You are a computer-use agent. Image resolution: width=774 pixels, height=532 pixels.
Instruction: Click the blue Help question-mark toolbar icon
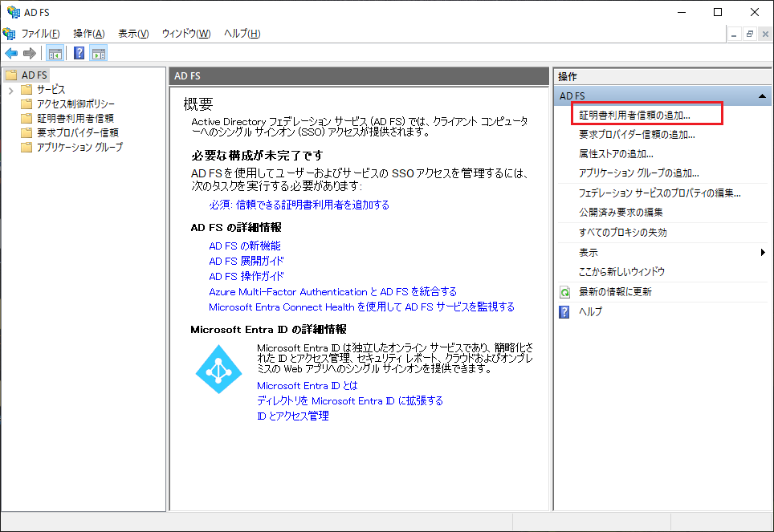tap(79, 53)
